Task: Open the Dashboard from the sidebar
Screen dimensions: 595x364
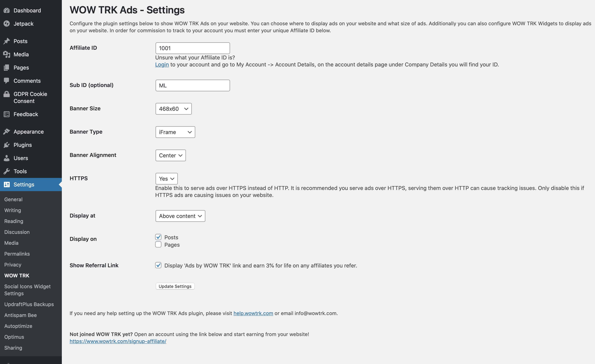Action: tap(27, 10)
